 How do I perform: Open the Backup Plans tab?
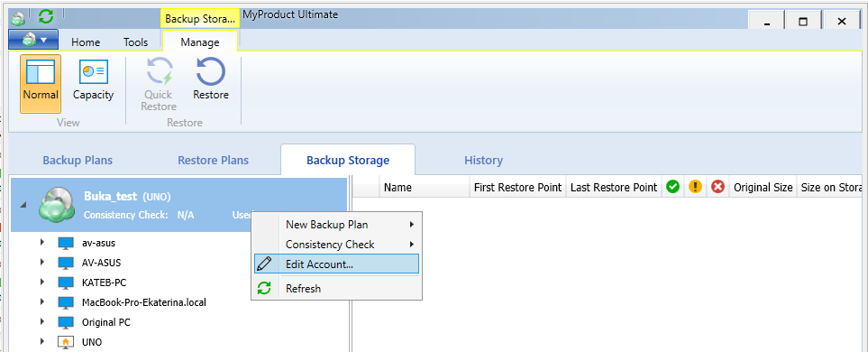[x=78, y=160]
